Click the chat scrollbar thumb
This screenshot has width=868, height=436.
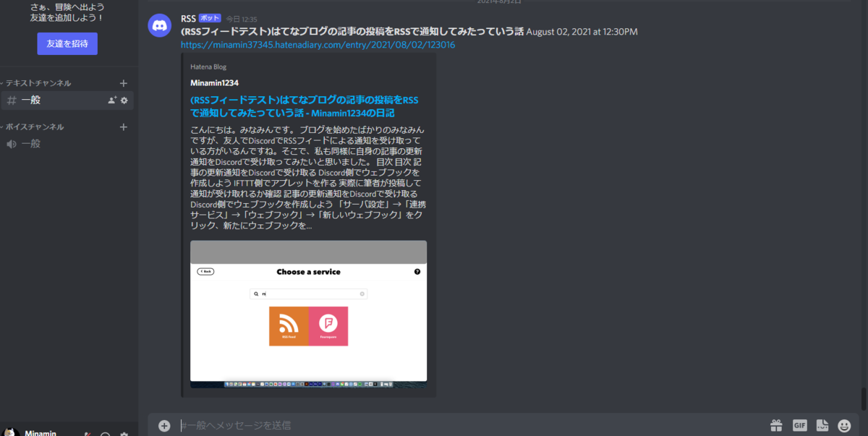pyautogui.click(x=863, y=398)
